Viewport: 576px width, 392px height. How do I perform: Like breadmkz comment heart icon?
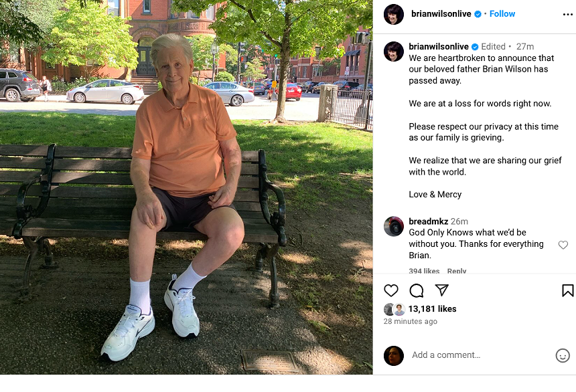pos(563,245)
